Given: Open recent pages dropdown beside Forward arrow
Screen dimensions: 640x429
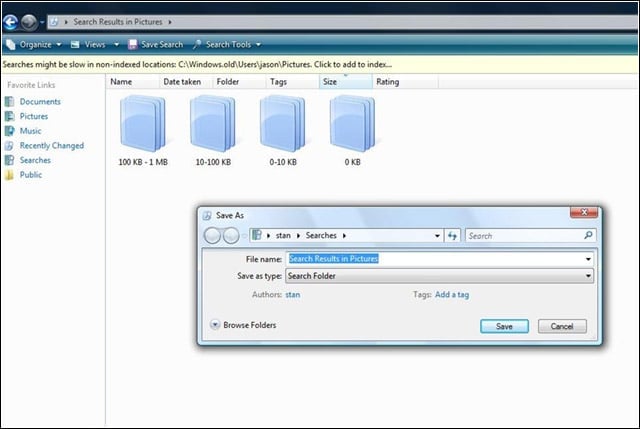Looking at the screenshot, I should (x=42, y=22).
